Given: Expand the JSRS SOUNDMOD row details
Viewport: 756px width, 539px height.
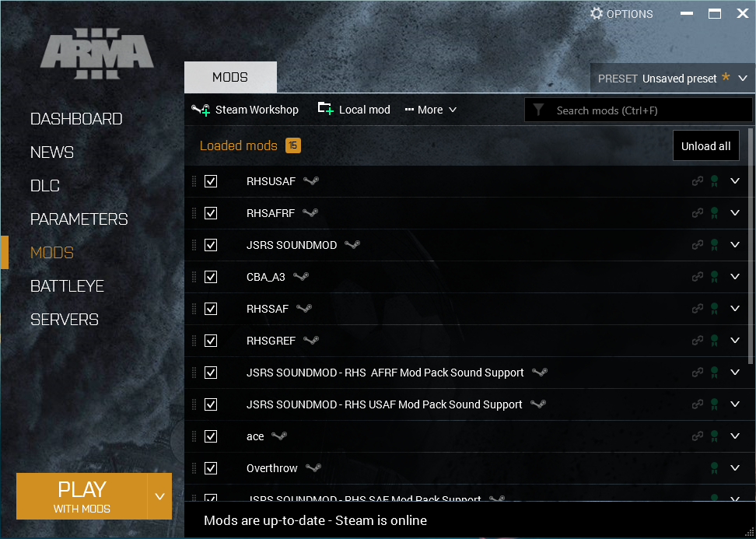Looking at the screenshot, I should point(736,245).
